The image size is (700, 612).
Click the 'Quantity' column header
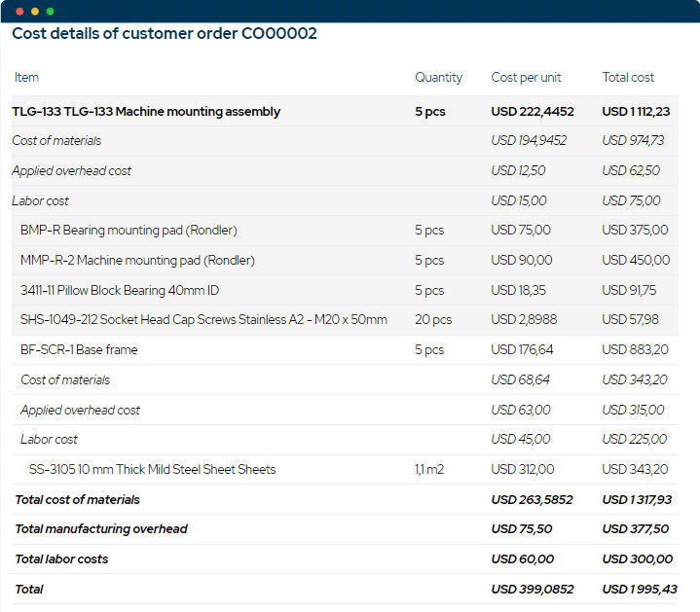(438, 78)
